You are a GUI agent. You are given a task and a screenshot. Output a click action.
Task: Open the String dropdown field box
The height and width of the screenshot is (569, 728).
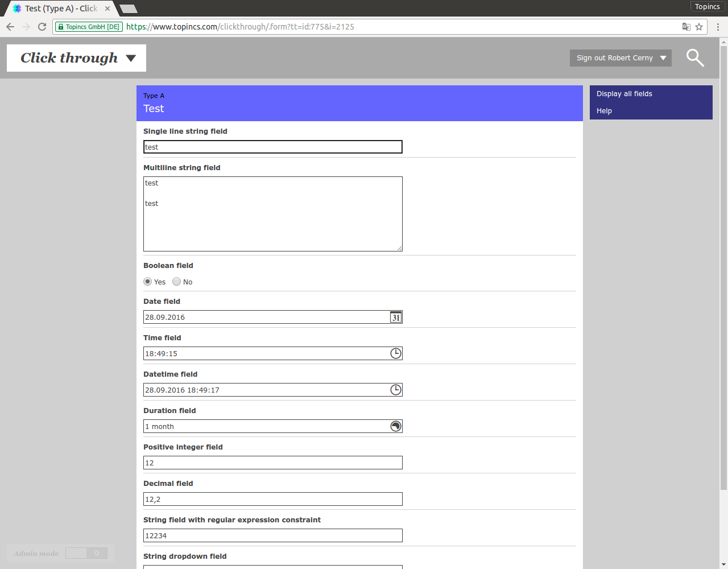[x=273, y=566]
